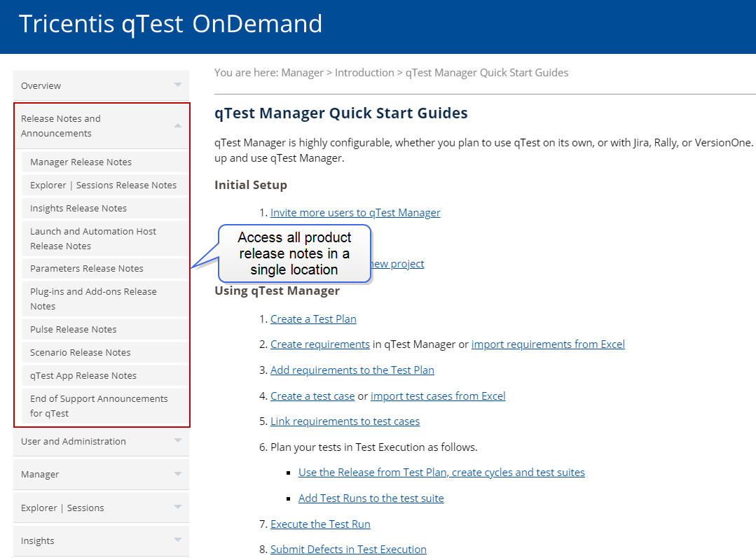This screenshot has height=558, width=756.
Task: Click the Tricentis qTest OnDemand header title
Action: coord(170,24)
